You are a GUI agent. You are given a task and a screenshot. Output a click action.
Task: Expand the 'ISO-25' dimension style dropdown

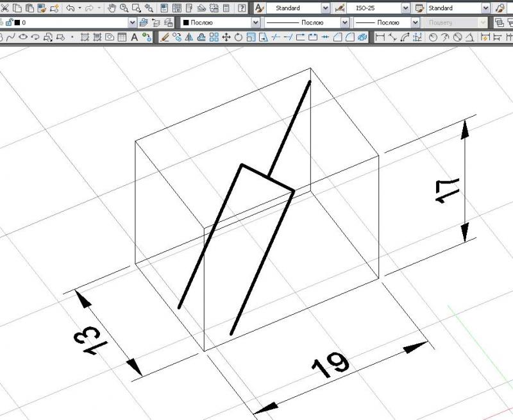click(405, 8)
